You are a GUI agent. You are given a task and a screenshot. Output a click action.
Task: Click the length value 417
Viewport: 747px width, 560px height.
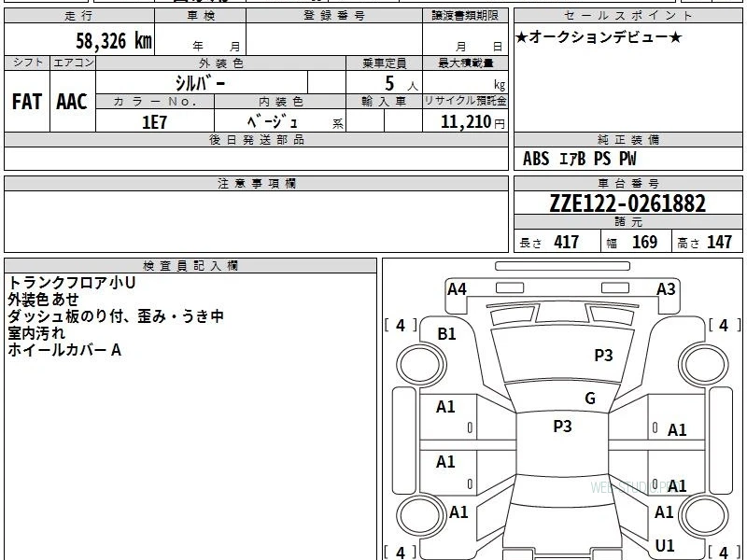[x=567, y=242]
